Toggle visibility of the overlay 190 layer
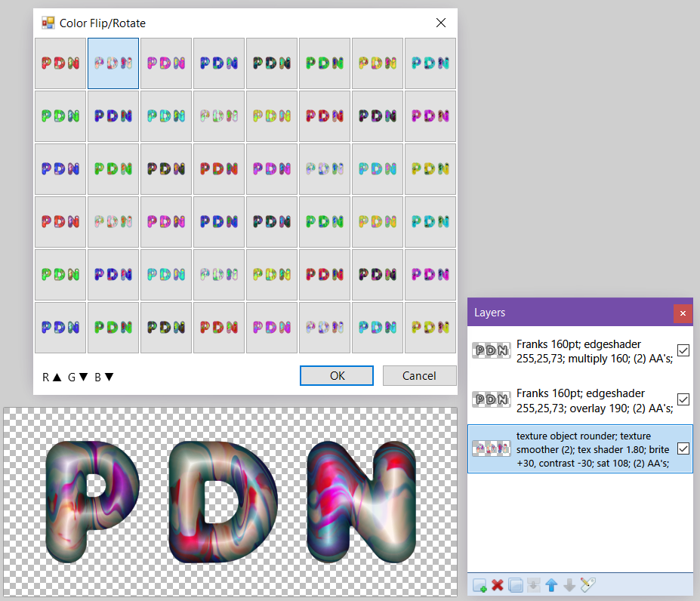Screen dimensions: 700x601 tap(683, 399)
